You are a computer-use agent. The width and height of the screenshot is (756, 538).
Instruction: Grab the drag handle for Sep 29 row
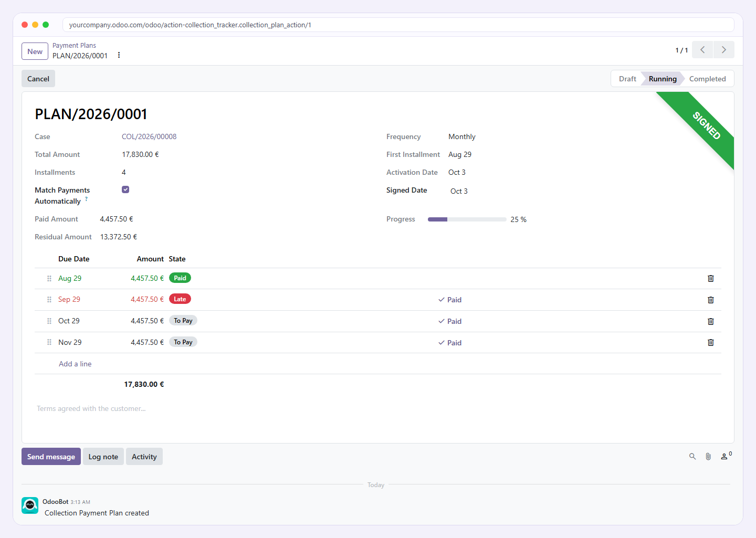click(49, 300)
